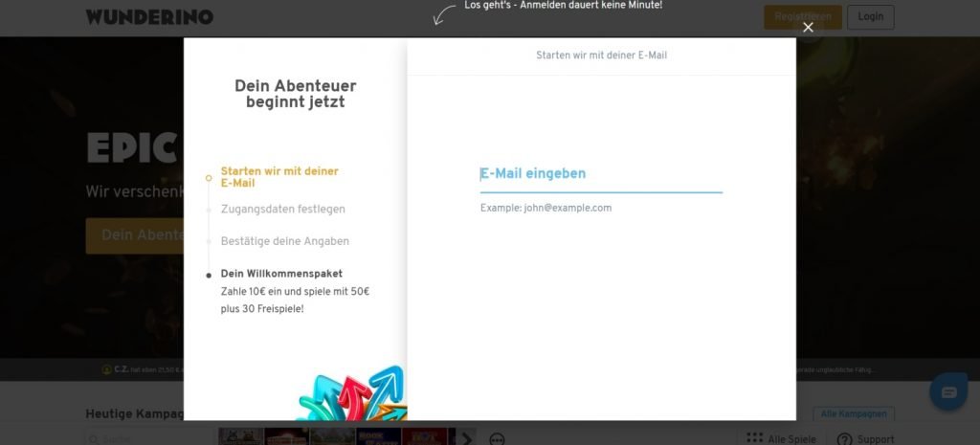
Task: Click the Willkommenspaket step bullet dot
Action: (209, 275)
